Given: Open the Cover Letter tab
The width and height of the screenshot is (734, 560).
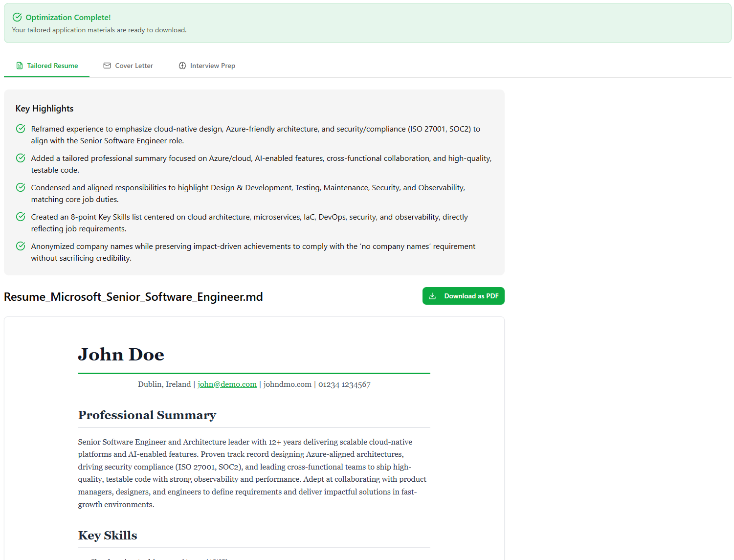Looking at the screenshot, I should click(x=128, y=66).
